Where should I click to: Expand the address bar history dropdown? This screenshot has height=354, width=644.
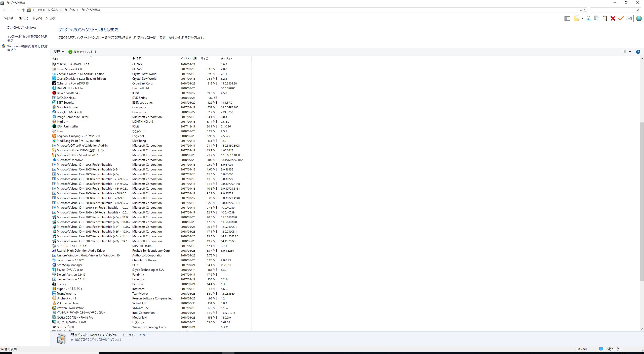(x=581, y=10)
